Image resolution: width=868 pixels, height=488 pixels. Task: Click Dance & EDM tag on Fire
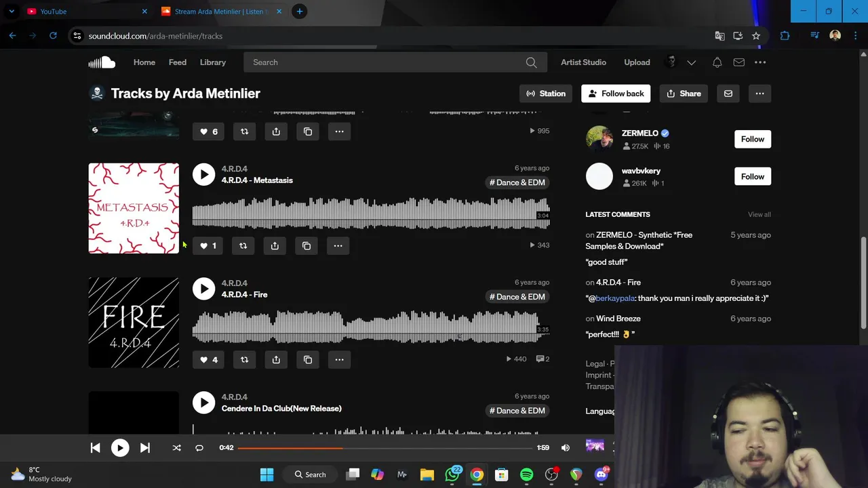[518, 297]
